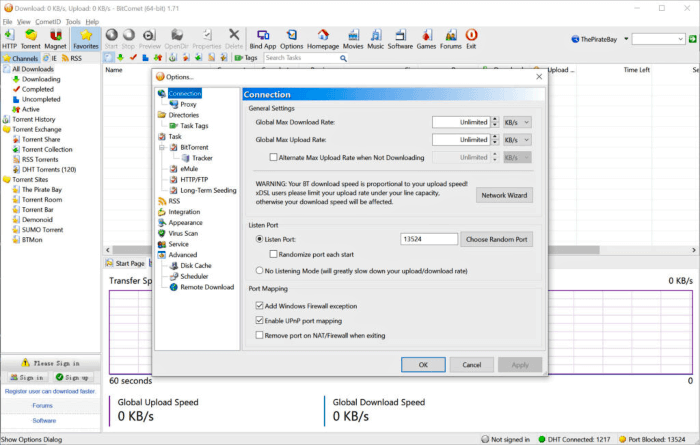Select DHT Torrents (120) in sidebar
This screenshot has height=445, width=700.
coord(49,170)
